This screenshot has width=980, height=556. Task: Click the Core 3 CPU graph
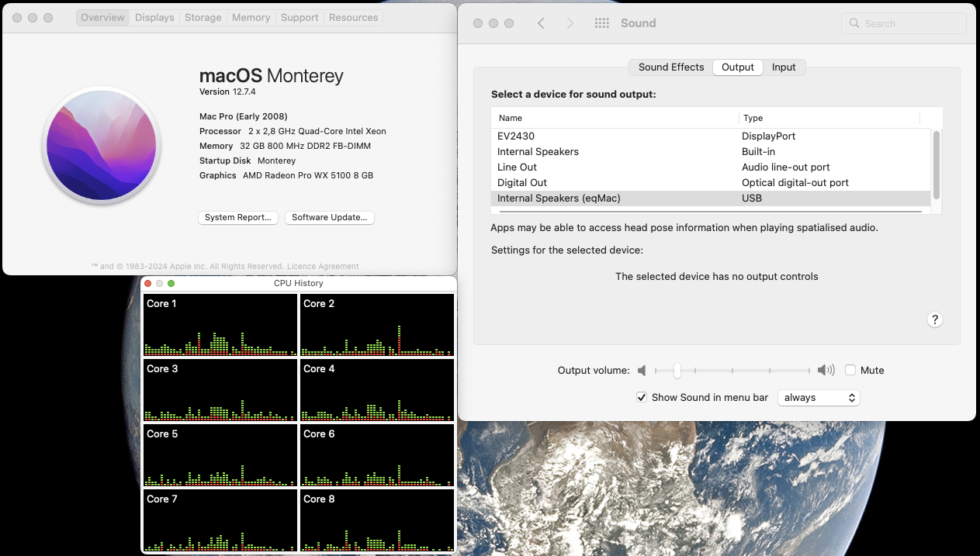[x=220, y=390]
